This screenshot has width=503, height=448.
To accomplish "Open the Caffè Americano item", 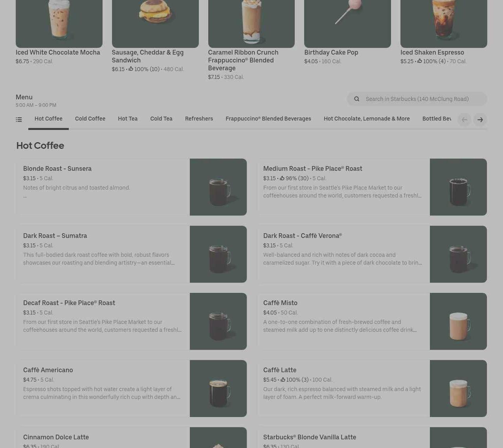I will [x=131, y=388].
